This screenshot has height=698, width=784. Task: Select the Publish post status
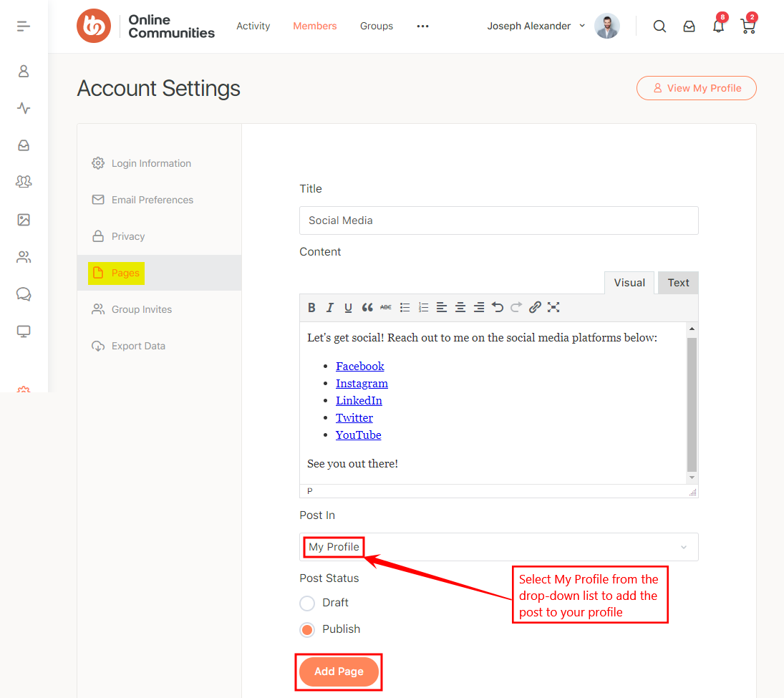point(306,629)
